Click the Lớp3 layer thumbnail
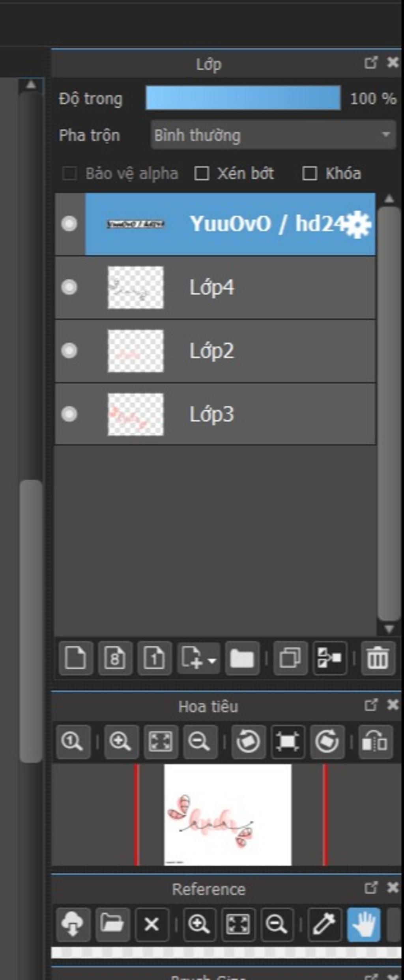 [135, 414]
